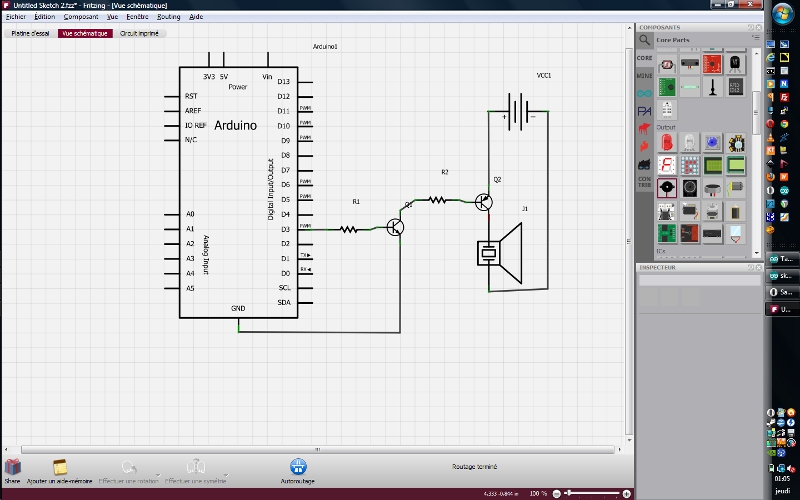The image size is (800, 500).
Task: Select the Arduino block on the schematic
Action: [x=238, y=192]
